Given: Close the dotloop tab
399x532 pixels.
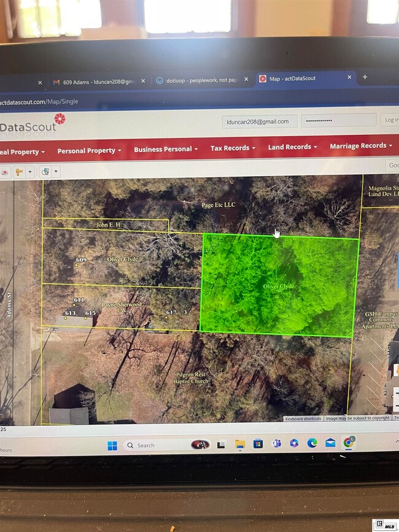Looking at the screenshot, I should [x=246, y=79].
